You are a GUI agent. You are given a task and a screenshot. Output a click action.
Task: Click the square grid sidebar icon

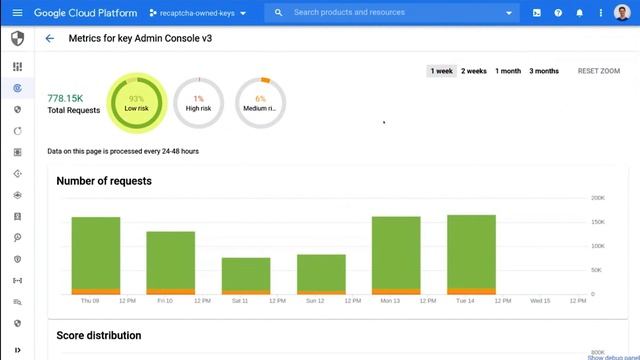coord(17,152)
